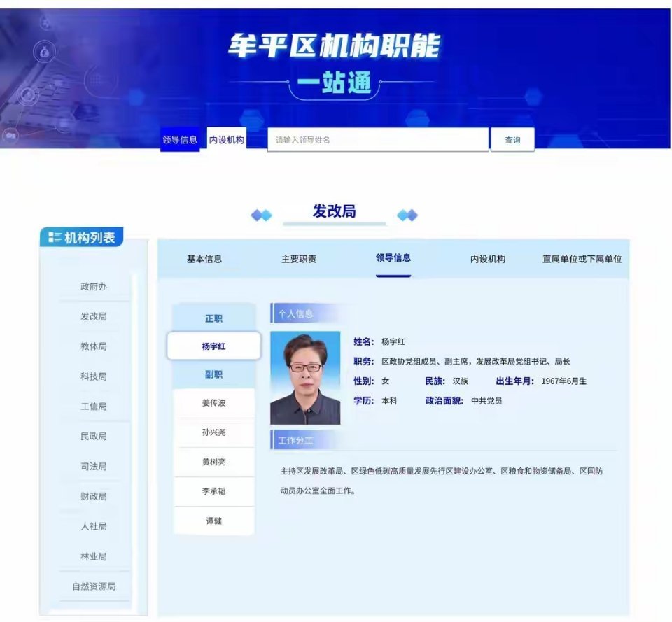672x622 pixels.
Task: Select leader 杨宇红 under 正职
Action: pos(213,346)
